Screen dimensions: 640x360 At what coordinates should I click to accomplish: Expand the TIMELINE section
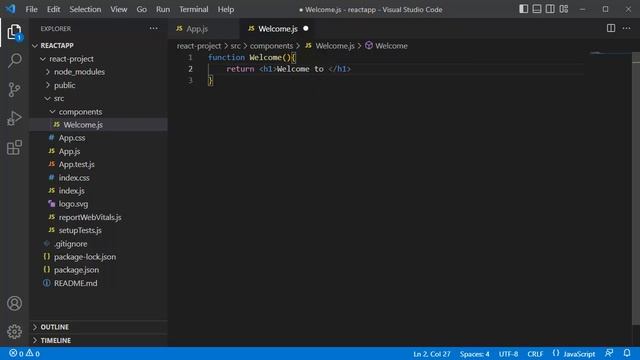(98, 340)
